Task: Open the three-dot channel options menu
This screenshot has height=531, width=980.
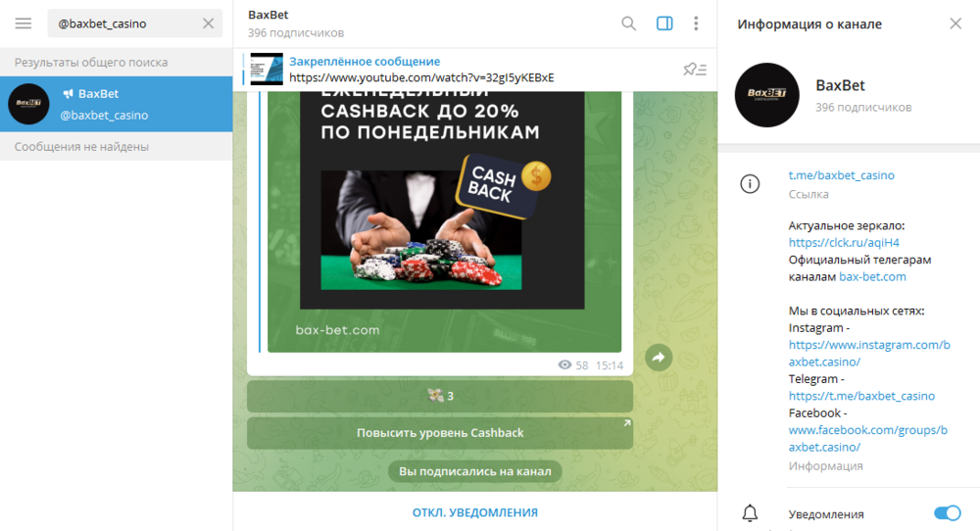Action: pyautogui.click(x=696, y=24)
